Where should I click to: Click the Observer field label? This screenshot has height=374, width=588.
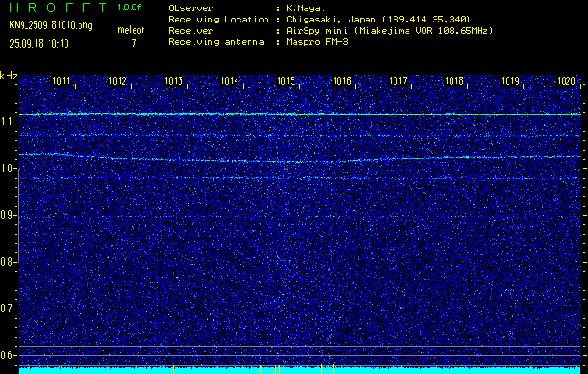pyautogui.click(x=191, y=8)
